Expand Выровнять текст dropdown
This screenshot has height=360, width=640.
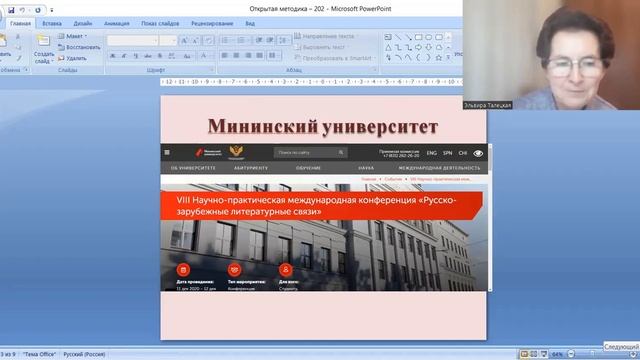tap(321, 47)
